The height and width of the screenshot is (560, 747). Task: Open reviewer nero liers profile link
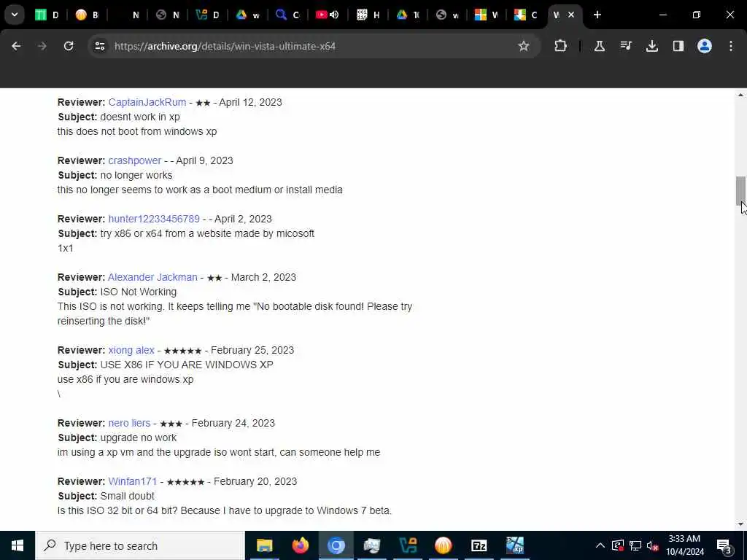[x=129, y=423]
